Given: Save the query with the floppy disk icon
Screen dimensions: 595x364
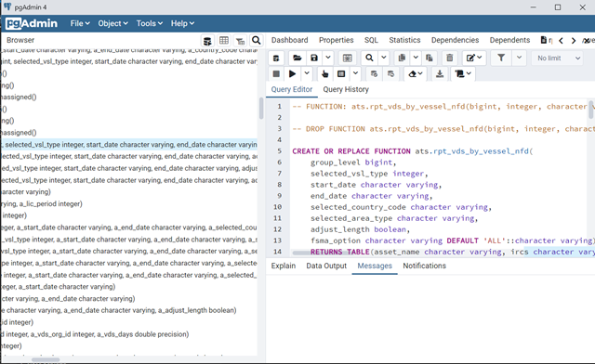Looking at the screenshot, I should click(x=314, y=58).
